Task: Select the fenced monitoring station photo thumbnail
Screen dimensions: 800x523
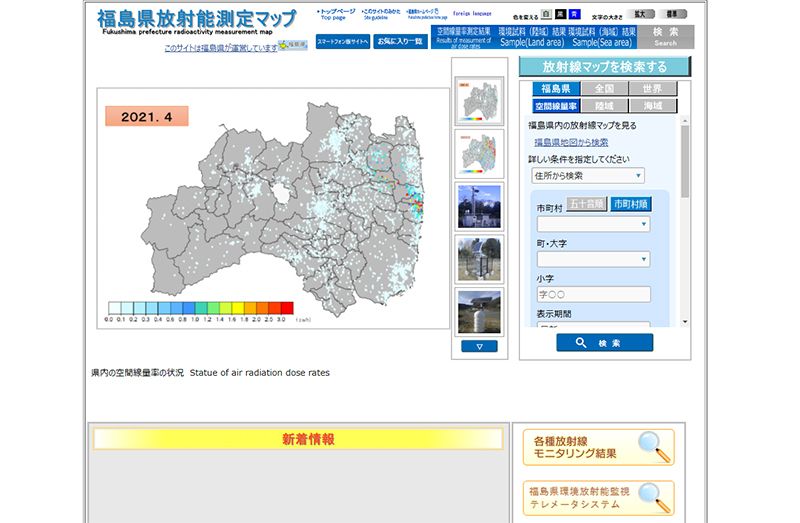Action: (x=479, y=259)
